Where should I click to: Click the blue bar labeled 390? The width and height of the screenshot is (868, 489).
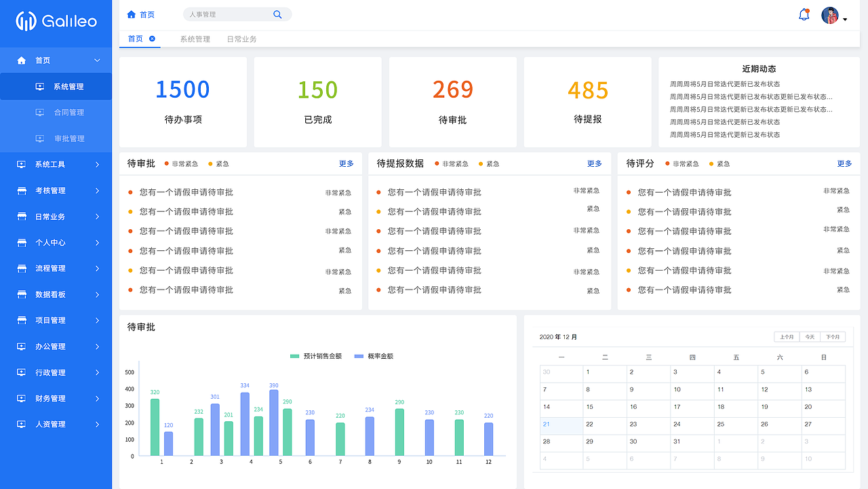(274, 423)
